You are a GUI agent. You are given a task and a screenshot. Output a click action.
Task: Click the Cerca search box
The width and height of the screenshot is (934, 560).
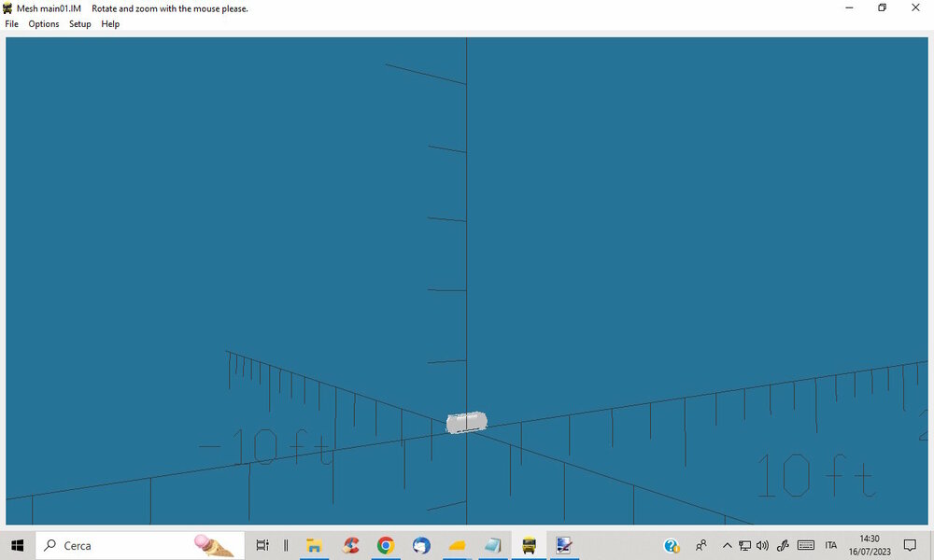click(140, 545)
